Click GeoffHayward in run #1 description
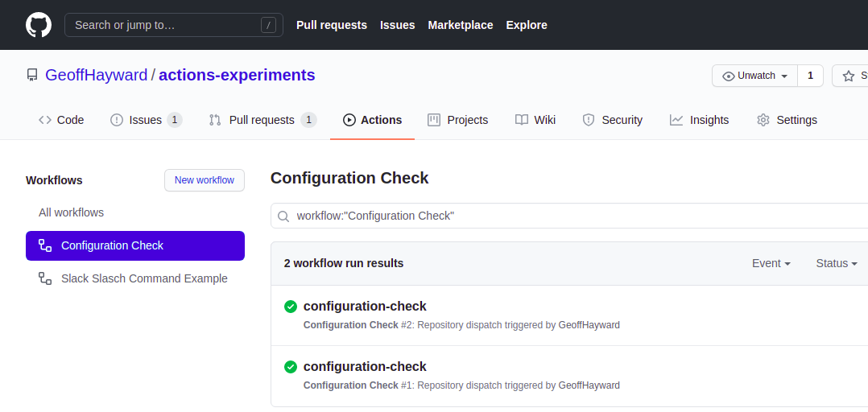Viewport: 868px width, 412px height. tap(589, 385)
